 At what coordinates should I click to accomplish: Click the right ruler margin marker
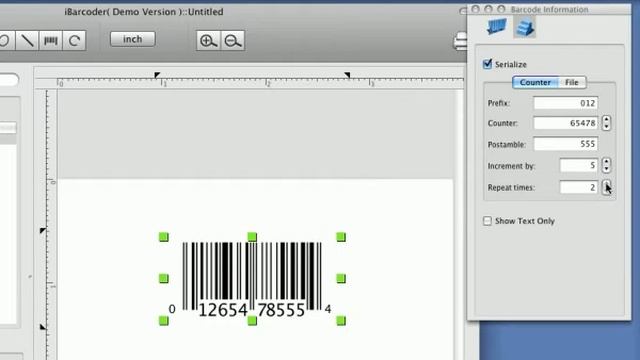347,75
